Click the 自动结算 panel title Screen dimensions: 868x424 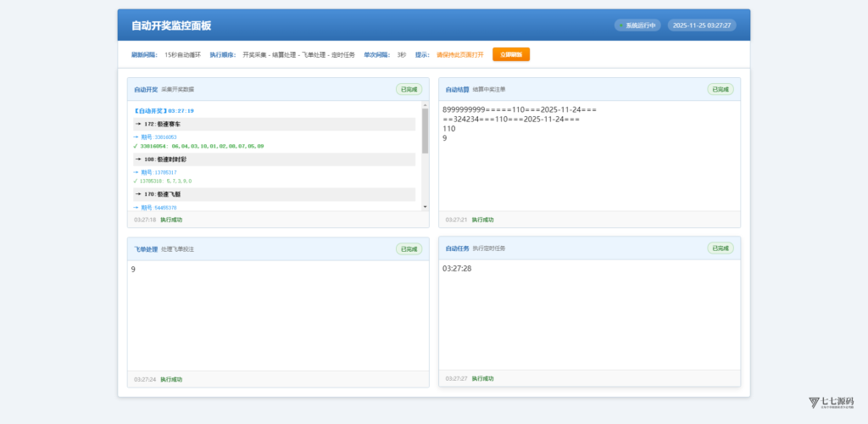[458, 89]
